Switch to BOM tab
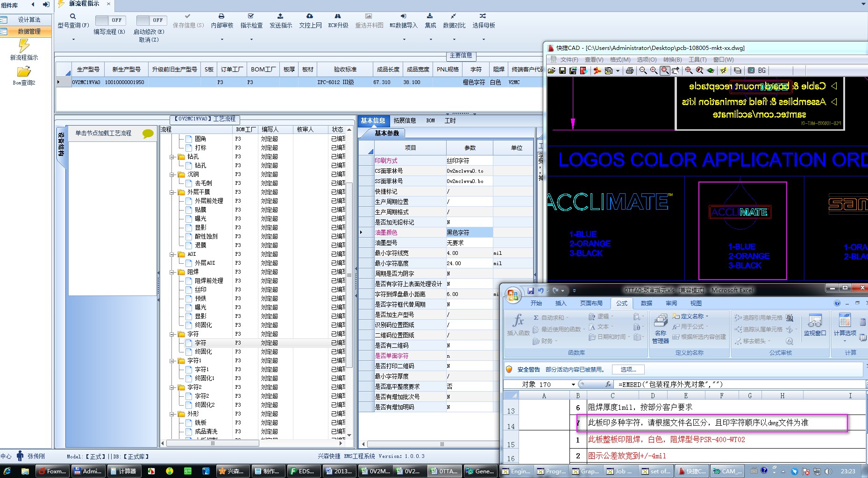 [431, 120]
